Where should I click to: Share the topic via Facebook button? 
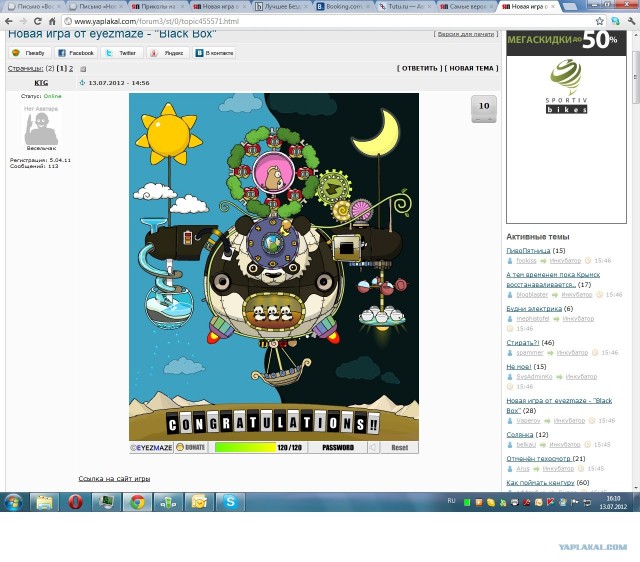[75, 52]
